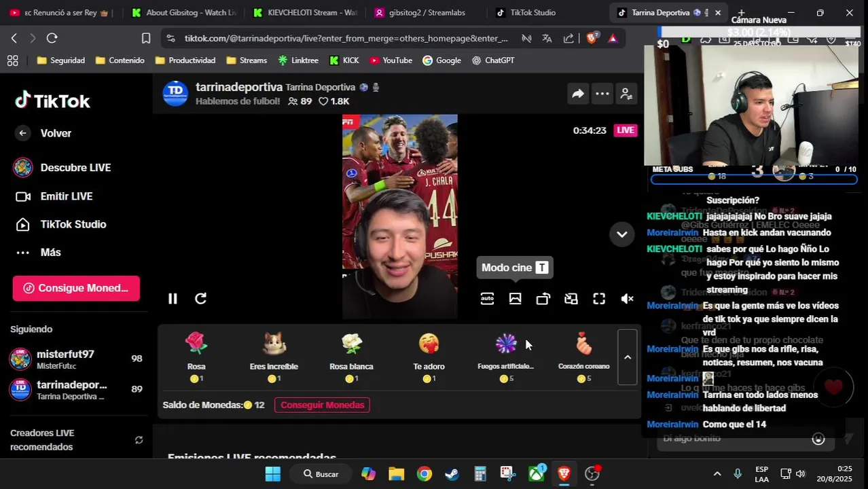Screen dimensions: 868x489
Task: Send the Rosa blanca gift
Action: (351, 357)
